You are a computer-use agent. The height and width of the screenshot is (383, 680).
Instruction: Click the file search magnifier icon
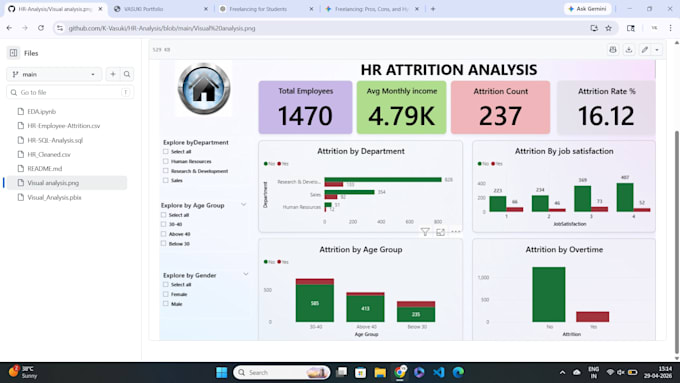point(127,74)
